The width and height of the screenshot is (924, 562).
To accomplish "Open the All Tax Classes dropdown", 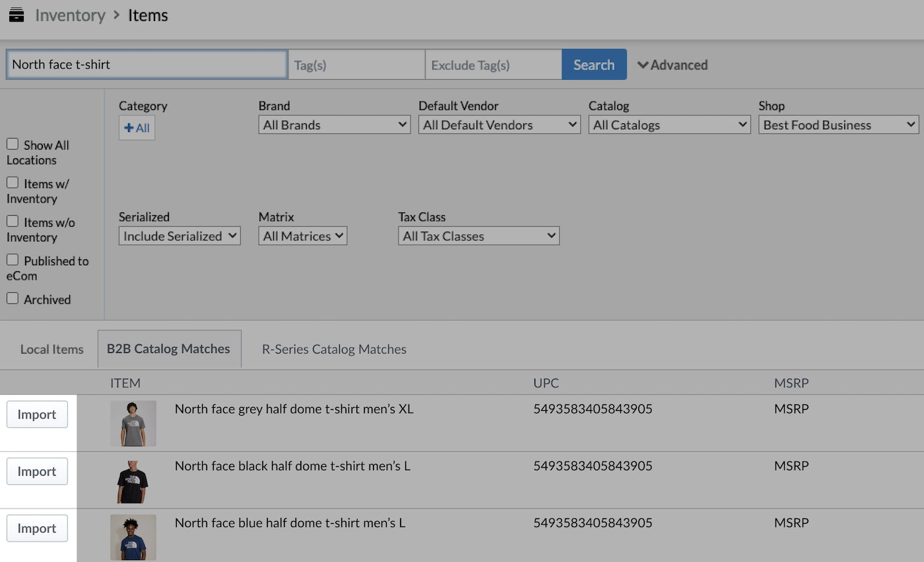I will click(x=478, y=236).
